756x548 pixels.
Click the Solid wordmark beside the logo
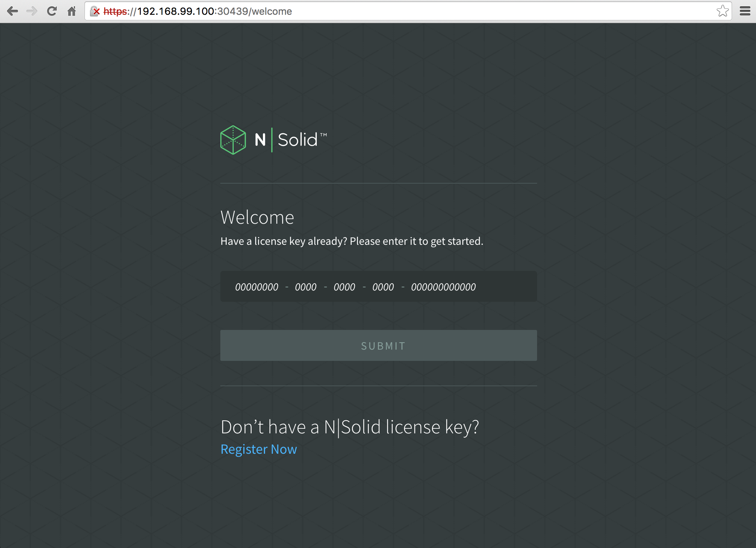coord(298,140)
